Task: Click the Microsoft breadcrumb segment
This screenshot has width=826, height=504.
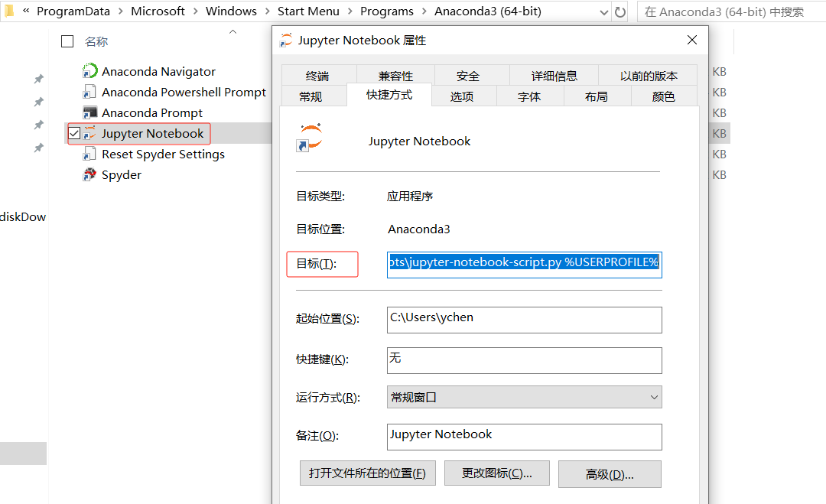Action: coord(158,11)
